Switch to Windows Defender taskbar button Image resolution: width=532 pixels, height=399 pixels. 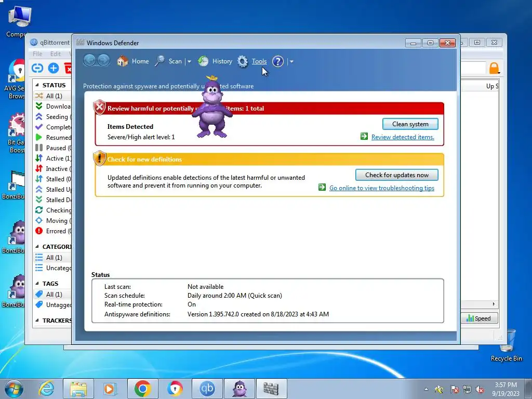(271, 389)
